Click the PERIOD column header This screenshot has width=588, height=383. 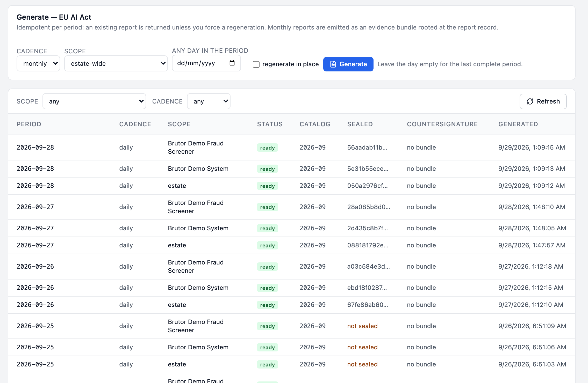click(x=29, y=124)
